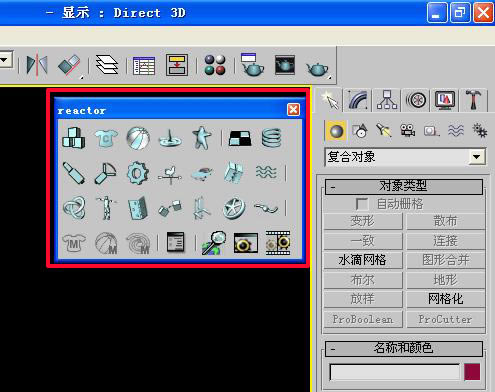Switch to the Hierarchy panel tab
This screenshot has width=495, height=392.
387,100
